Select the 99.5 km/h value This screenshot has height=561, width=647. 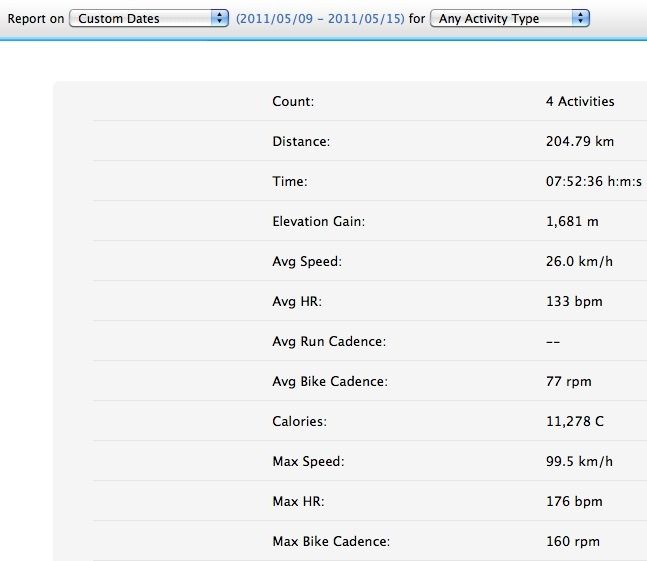click(579, 462)
